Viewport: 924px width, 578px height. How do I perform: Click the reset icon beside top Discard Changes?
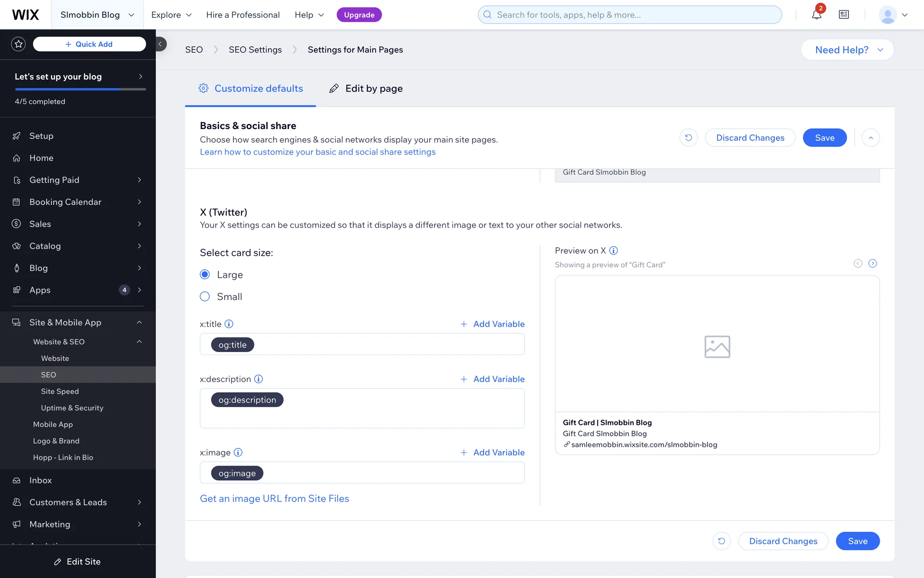pos(688,138)
